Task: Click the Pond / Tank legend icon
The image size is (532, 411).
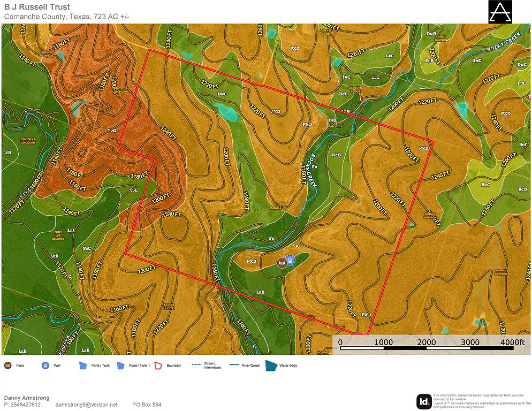Action: pyautogui.click(x=83, y=366)
